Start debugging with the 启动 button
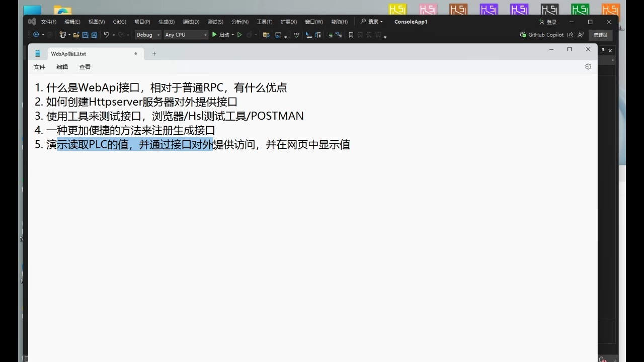This screenshot has width=644, height=362. tap(223, 35)
